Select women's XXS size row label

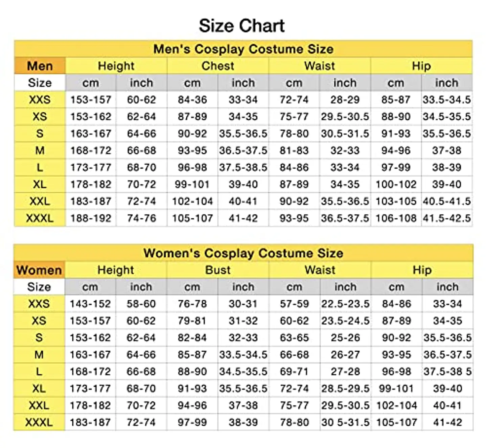[x=39, y=304]
